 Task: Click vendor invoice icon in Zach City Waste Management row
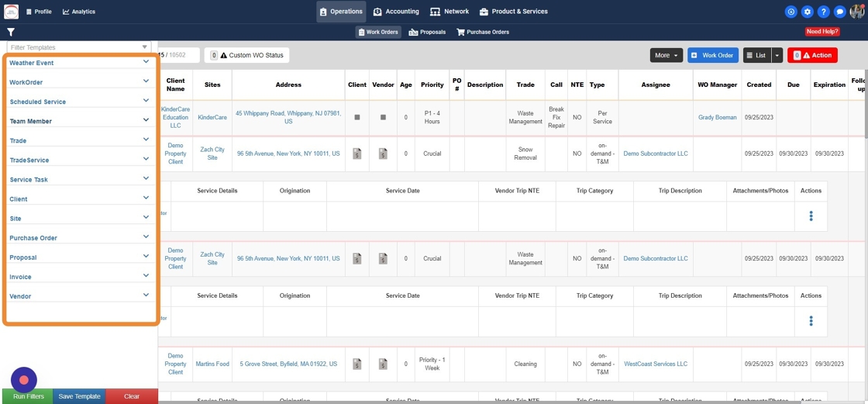coord(383,258)
